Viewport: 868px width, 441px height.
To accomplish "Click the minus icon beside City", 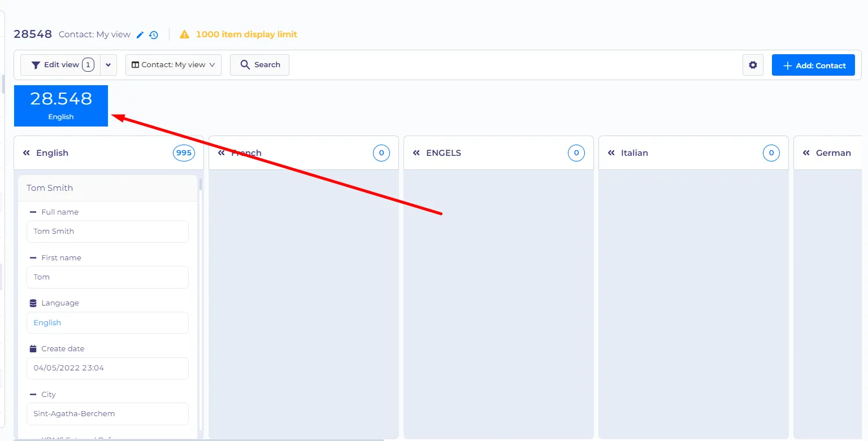I will click(33, 395).
